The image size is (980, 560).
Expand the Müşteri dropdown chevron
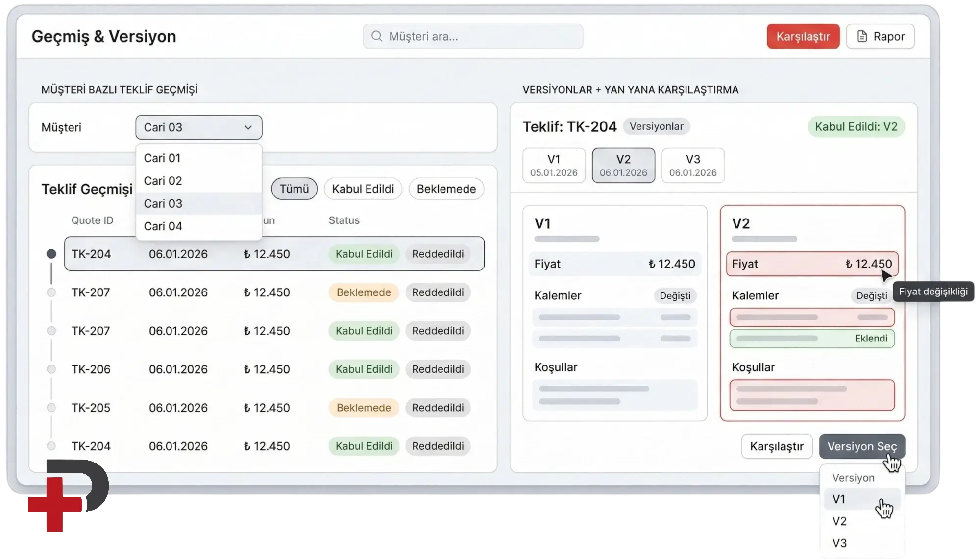point(248,127)
